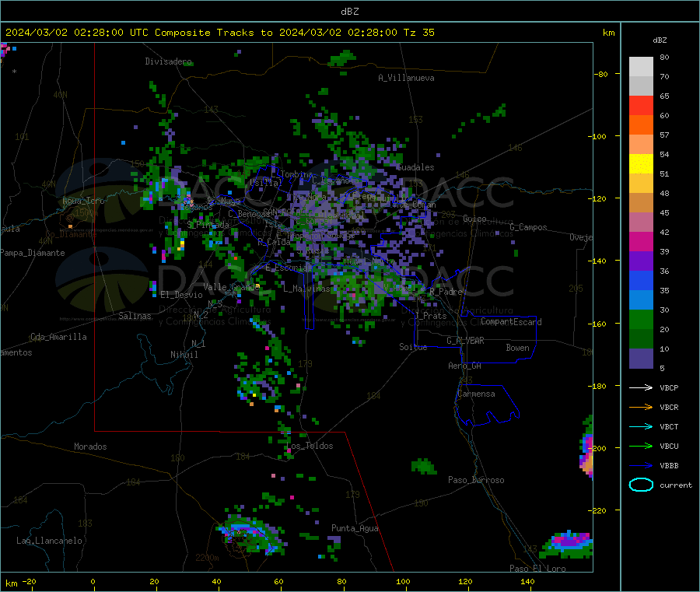
Task: Click the G_Campos location label
Action: (x=528, y=227)
